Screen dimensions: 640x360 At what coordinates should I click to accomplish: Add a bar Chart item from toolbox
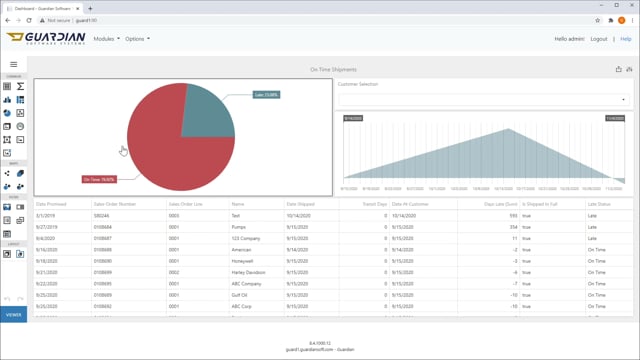[x=7, y=100]
